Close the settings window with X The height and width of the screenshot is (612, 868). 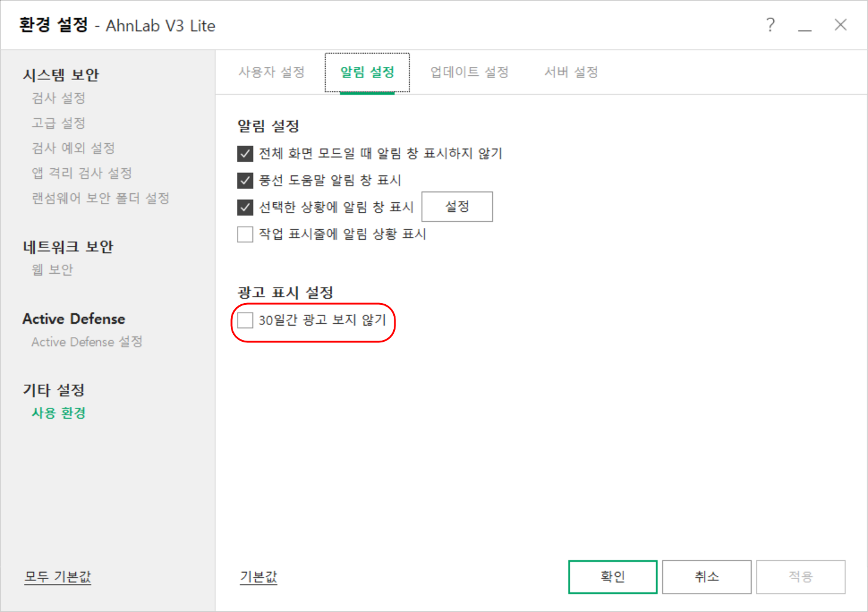841,25
